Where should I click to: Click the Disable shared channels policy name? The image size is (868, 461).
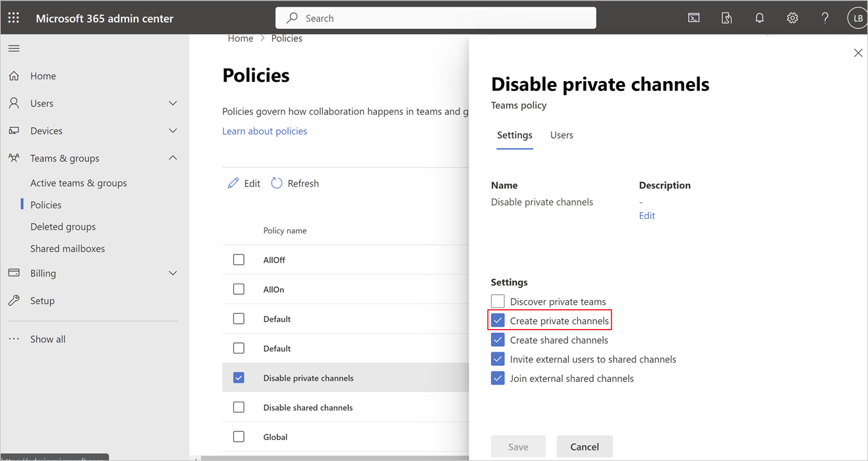308,407
